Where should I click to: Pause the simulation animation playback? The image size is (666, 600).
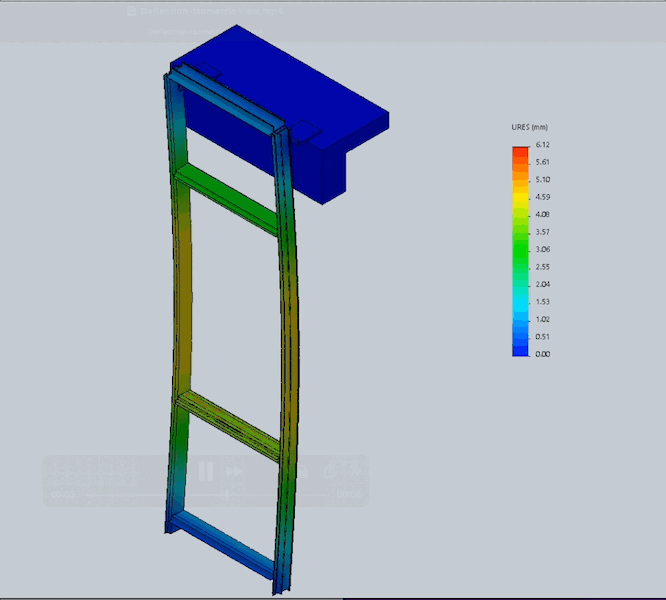tap(205, 470)
